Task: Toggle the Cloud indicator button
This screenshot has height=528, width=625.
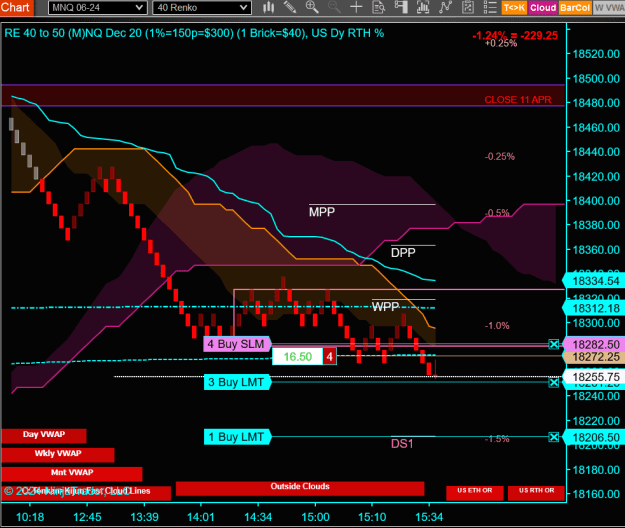Action: point(543,8)
